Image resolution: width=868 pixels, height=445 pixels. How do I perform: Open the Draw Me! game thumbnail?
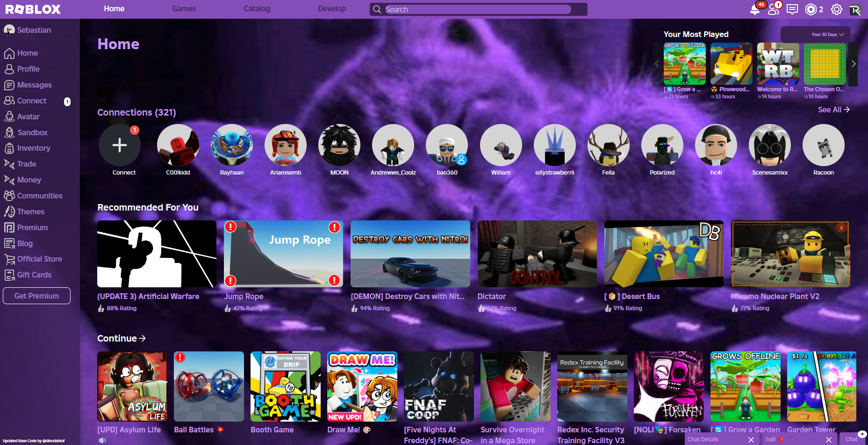click(362, 387)
